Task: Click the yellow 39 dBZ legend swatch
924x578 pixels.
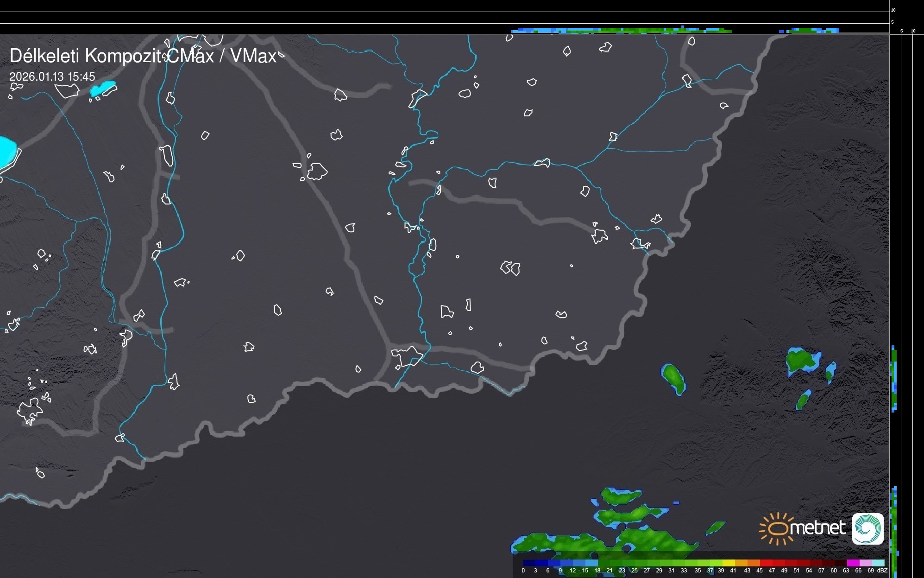Action: pyautogui.click(x=729, y=563)
